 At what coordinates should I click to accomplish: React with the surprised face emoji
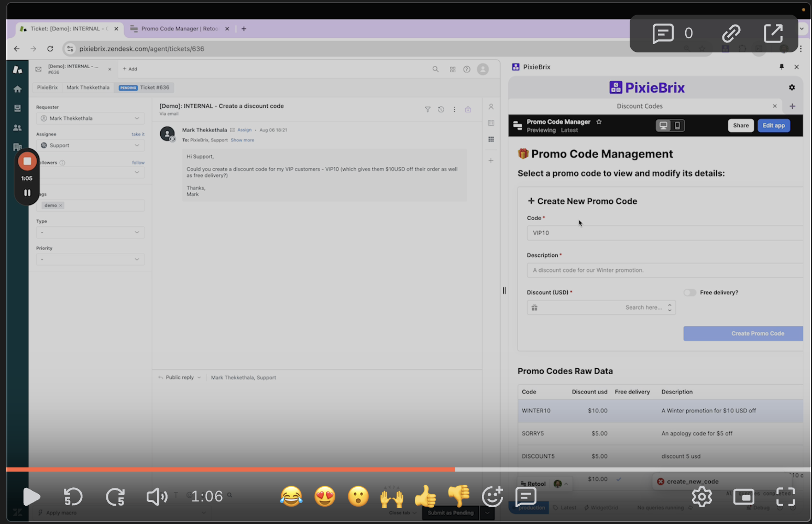[358, 496]
